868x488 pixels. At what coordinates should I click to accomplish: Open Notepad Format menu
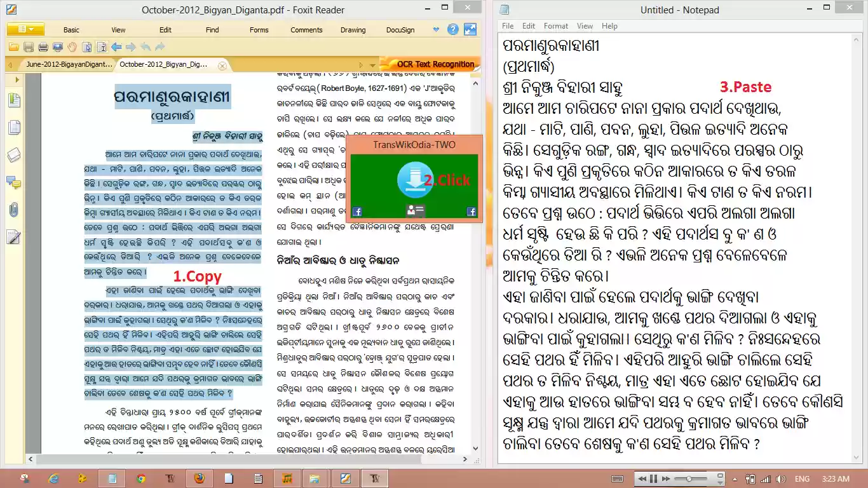tap(556, 26)
